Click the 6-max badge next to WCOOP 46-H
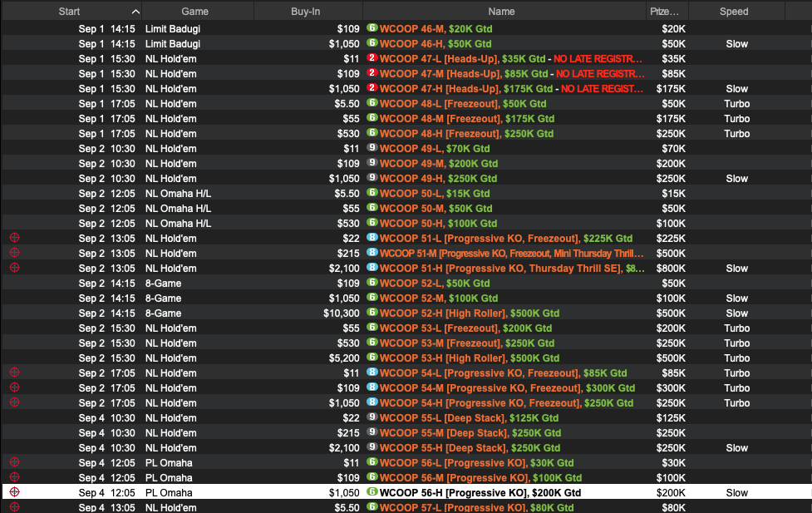Screen dimensions: 812x513 (372, 43)
